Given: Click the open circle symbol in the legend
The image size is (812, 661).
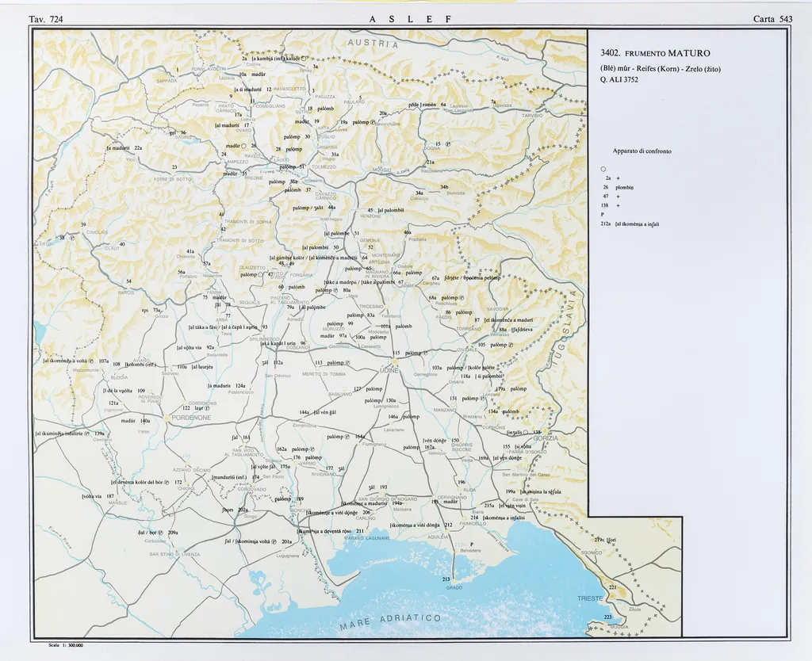Looking at the screenshot, I should (x=603, y=168).
